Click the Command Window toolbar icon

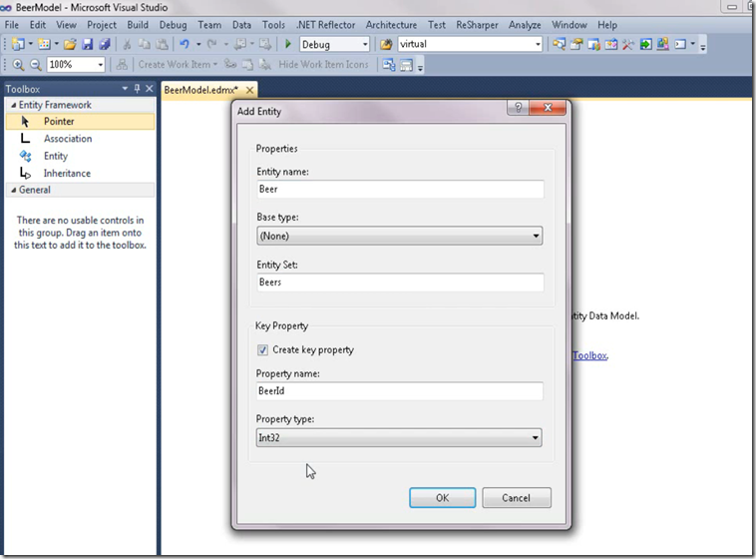[680, 44]
